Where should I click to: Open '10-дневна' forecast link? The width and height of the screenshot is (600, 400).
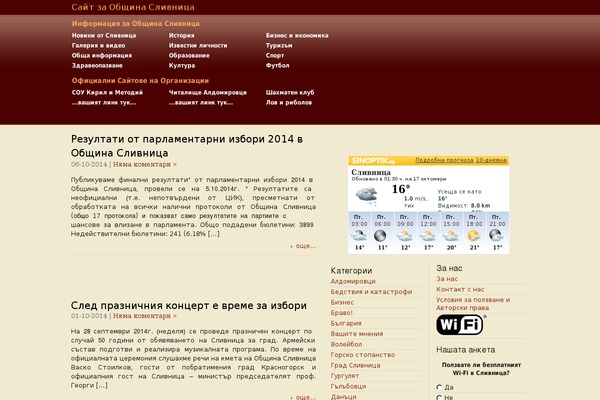coord(491,160)
